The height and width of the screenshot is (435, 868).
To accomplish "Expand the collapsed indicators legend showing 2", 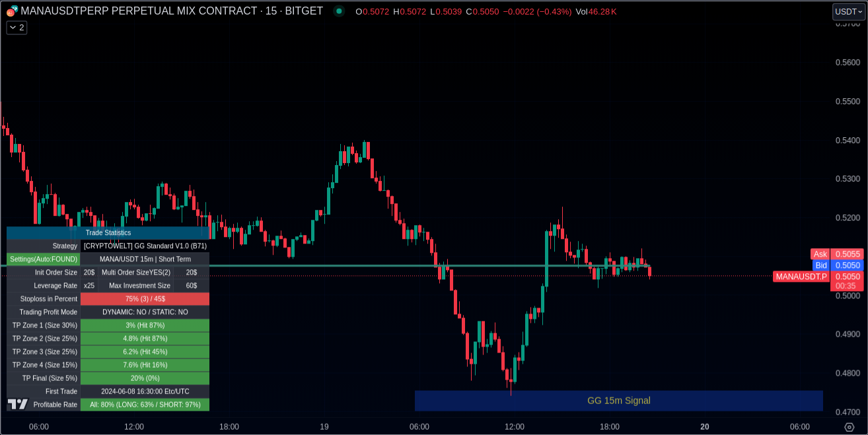I will [17, 28].
